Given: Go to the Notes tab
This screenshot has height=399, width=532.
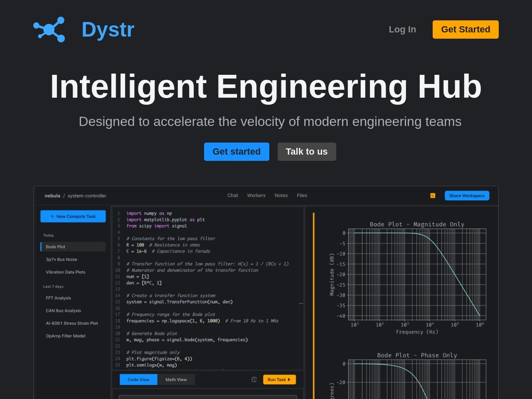Looking at the screenshot, I should (x=281, y=195).
